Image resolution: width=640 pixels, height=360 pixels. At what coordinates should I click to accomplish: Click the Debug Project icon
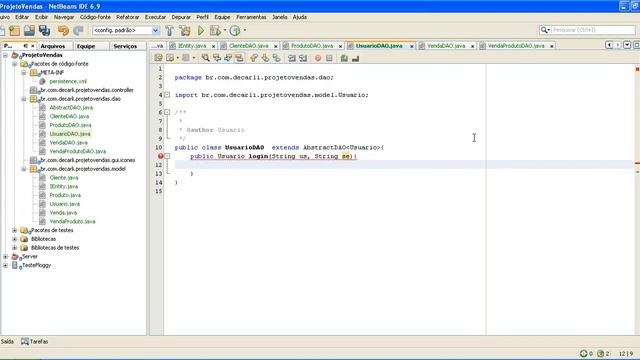point(215,31)
